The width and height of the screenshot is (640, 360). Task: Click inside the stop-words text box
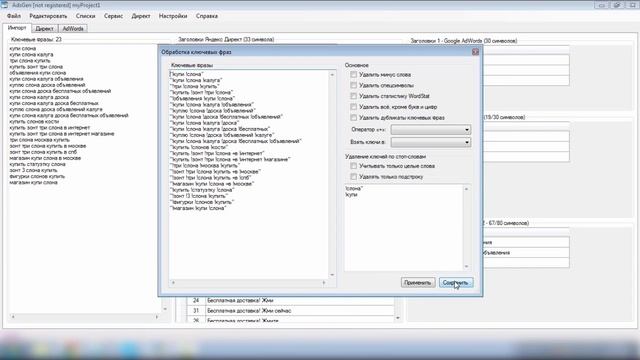404,228
